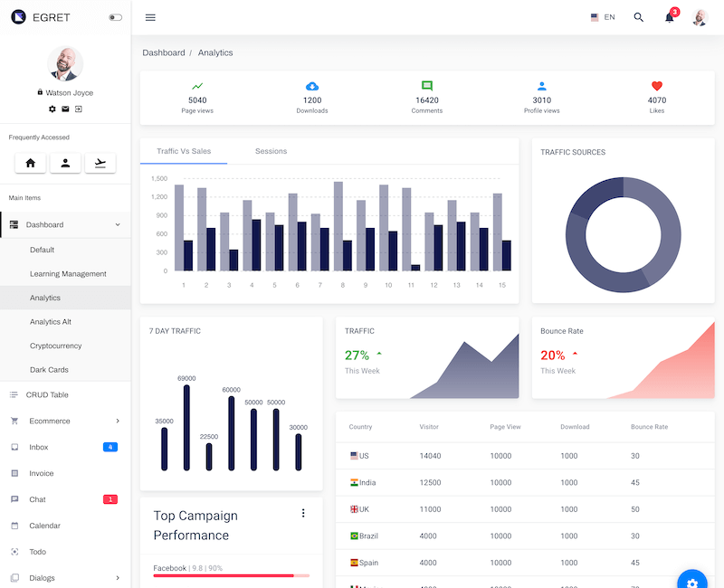Viewport: 724px width, 588px height.
Task: Open the EN language dropdown
Action: [603, 17]
